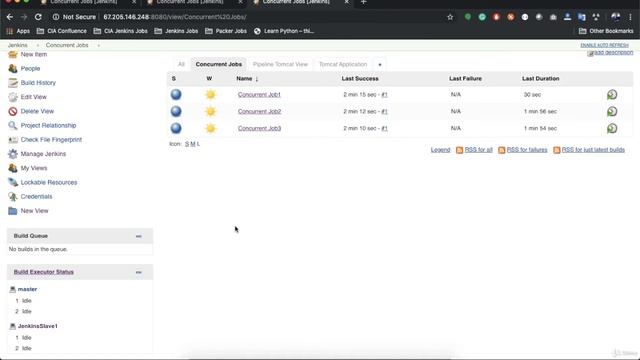Screen dimensions: 640x360
Task: Open the Concurrent Jobs breadcrumb dropdown arrow
Action: coord(98,45)
